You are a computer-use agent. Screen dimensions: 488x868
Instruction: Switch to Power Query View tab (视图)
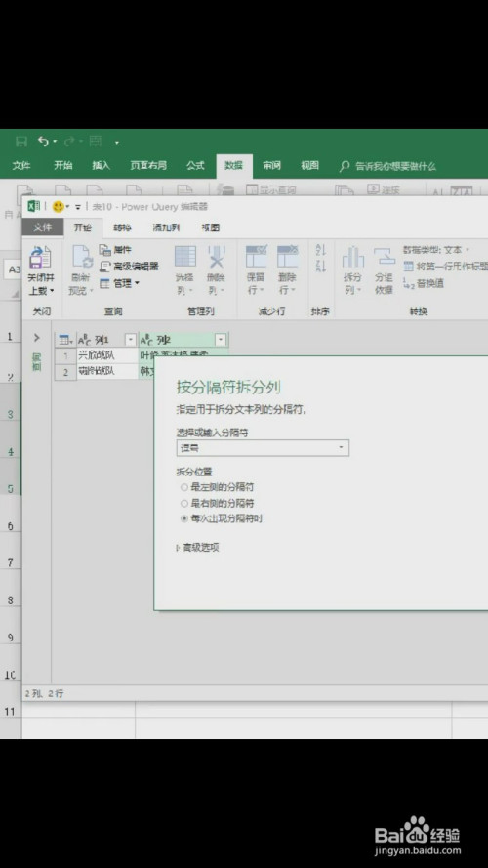211,227
